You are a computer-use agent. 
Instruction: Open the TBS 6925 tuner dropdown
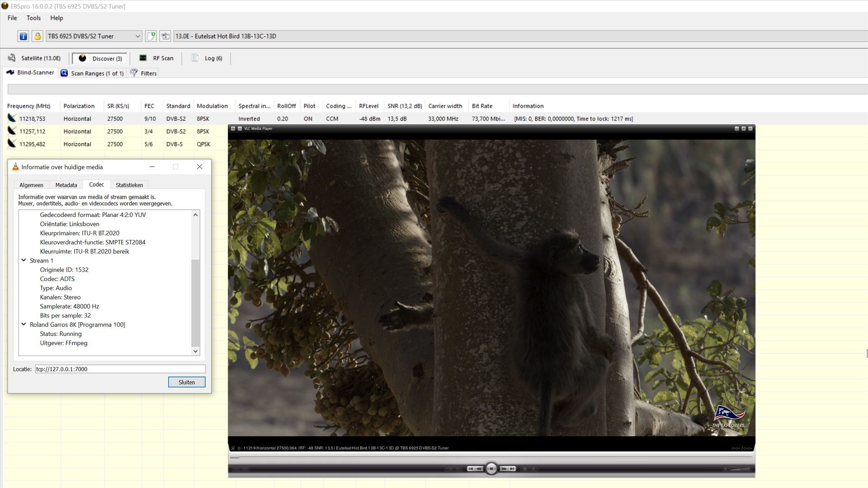pyautogui.click(x=137, y=36)
